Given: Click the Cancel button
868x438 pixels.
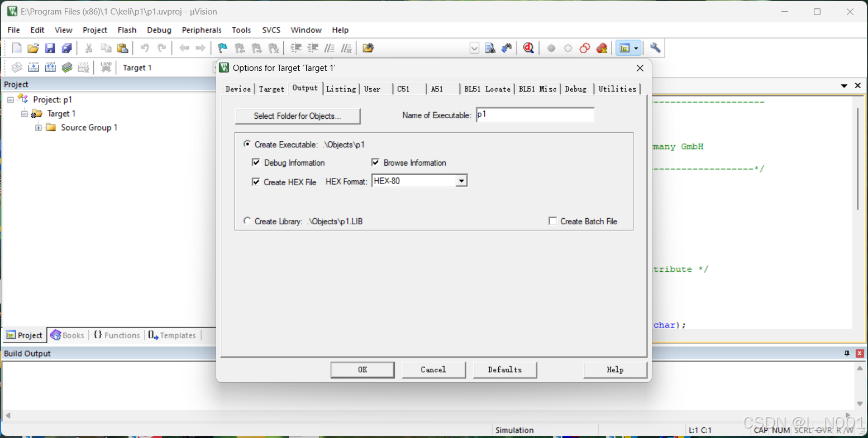Looking at the screenshot, I should [x=433, y=370].
